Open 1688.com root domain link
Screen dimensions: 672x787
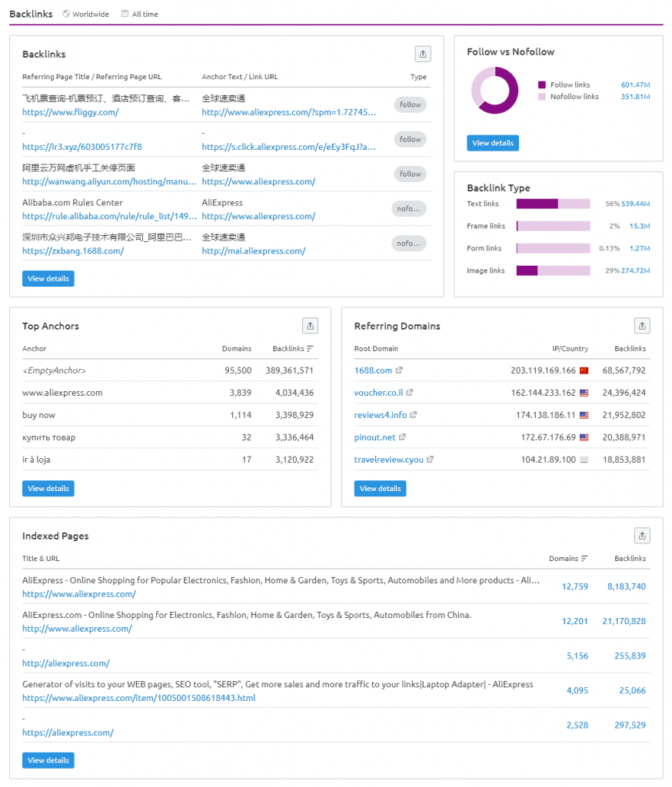tap(373, 370)
